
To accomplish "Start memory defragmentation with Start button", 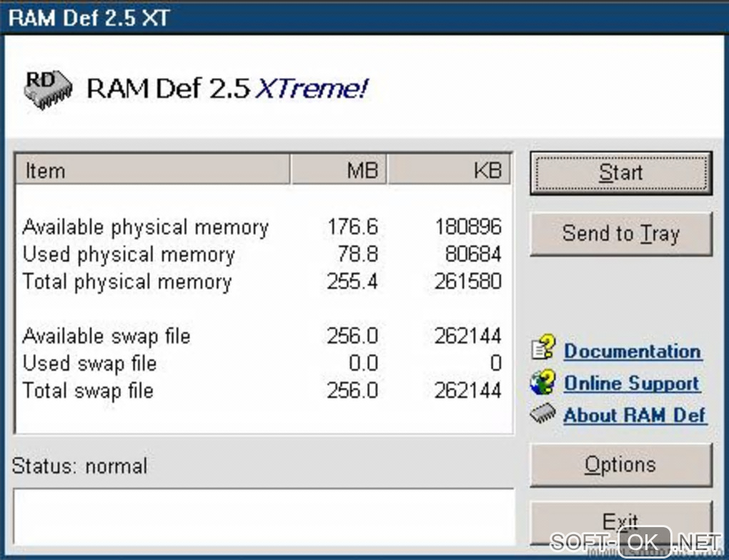I will tap(620, 173).
